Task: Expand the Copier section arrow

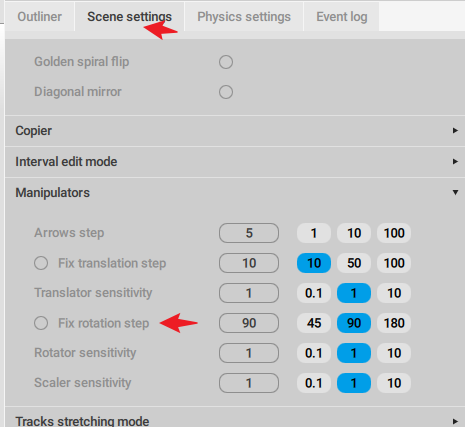Action: pyautogui.click(x=455, y=131)
